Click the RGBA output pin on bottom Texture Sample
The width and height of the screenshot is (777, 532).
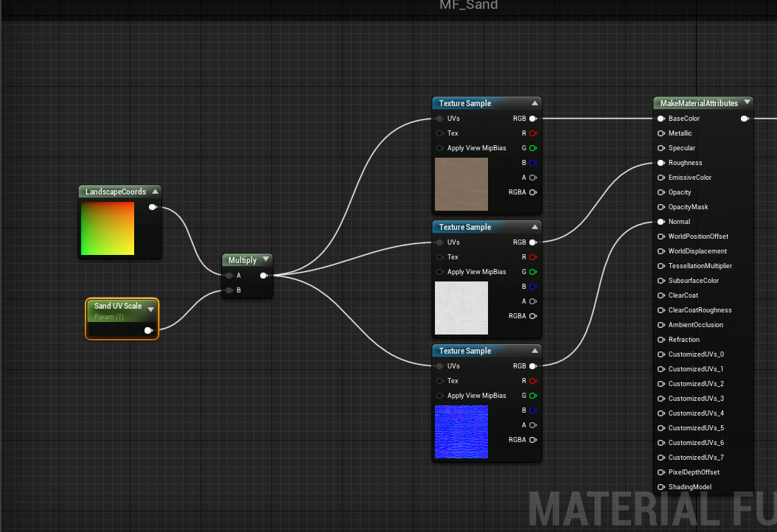tap(533, 439)
